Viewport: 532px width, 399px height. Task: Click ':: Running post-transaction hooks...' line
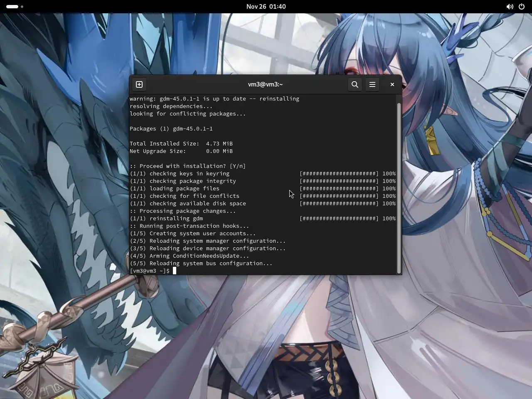click(x=190, y=226)
